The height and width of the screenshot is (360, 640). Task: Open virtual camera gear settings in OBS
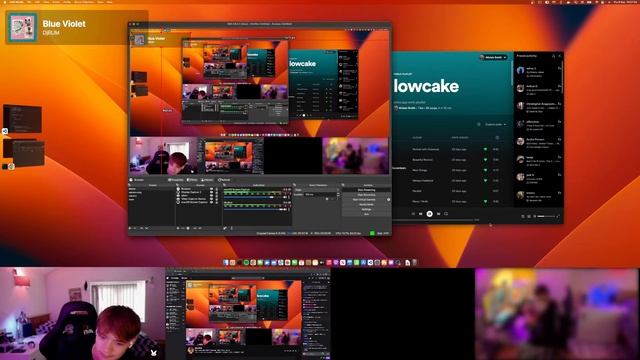(x=388, y=200)
